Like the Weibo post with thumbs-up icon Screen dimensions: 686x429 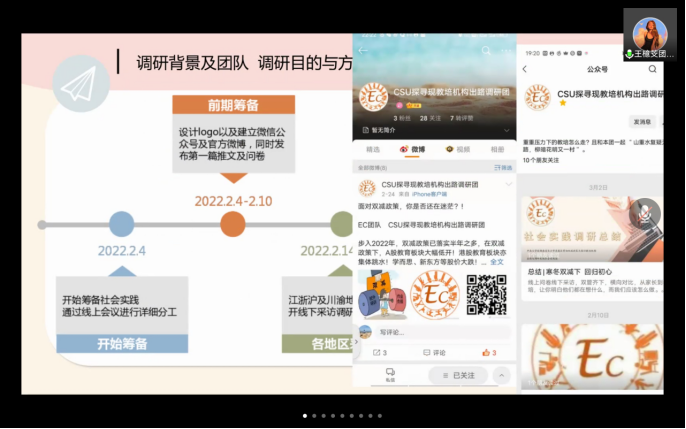tap(488, 352)
